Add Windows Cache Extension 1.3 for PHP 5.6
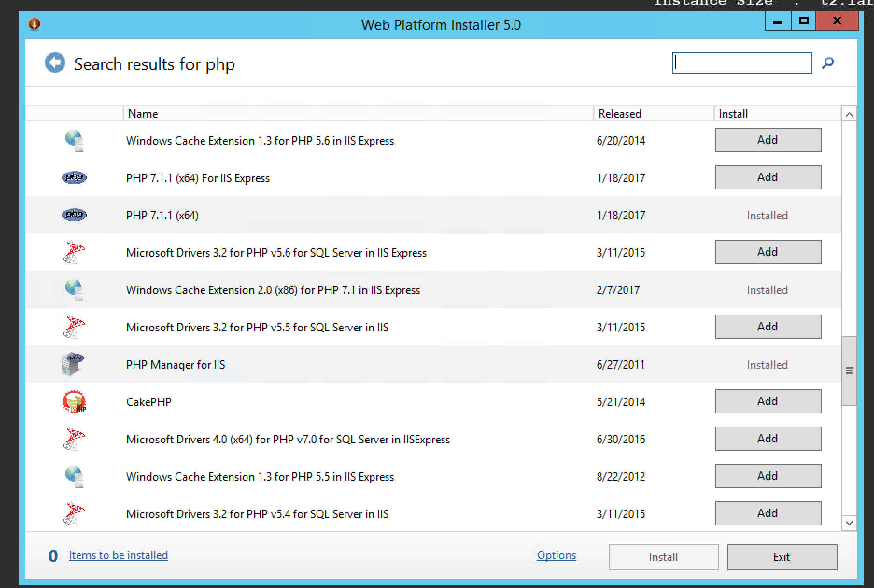This screenshot has height=588, width=874. 768,140
